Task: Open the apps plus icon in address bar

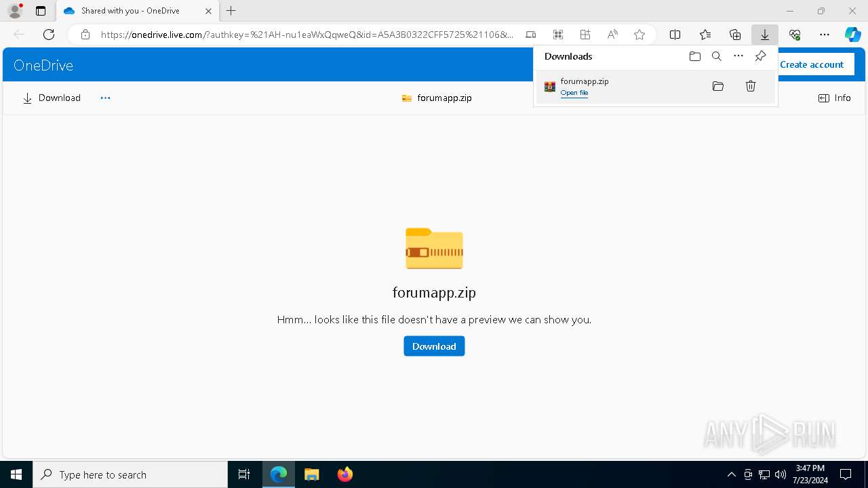Action: (x=585, y=35)
